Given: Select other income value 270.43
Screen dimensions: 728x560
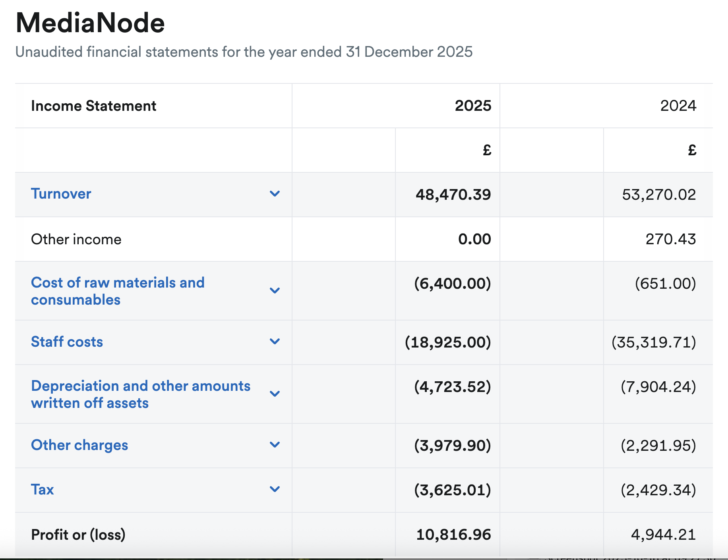Looking at the screenshot, I should point(671,239).
